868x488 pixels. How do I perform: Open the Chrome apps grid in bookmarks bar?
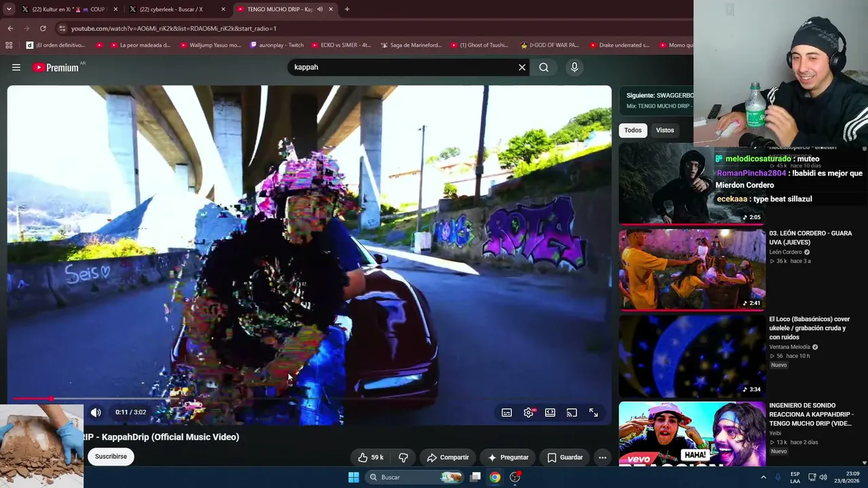9,45
